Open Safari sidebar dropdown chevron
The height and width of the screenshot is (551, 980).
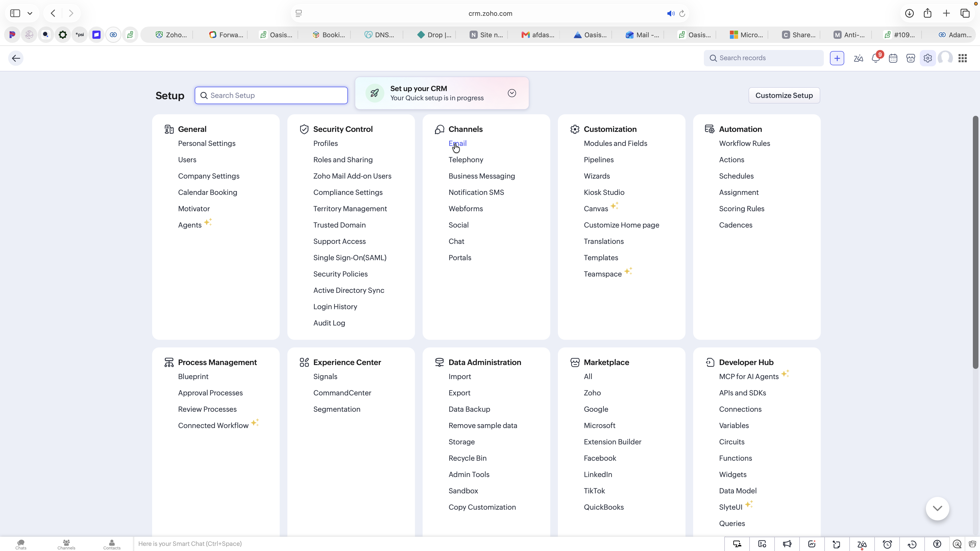point(30,13)
